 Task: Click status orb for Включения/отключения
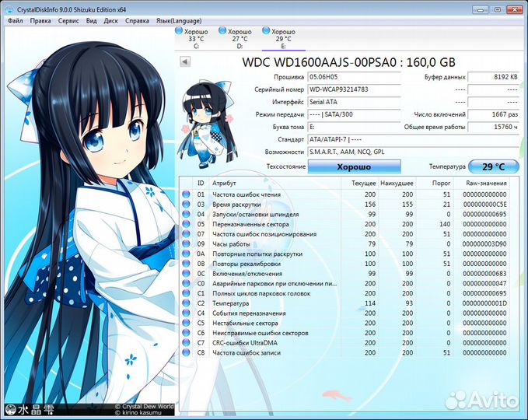click(186, 274)
